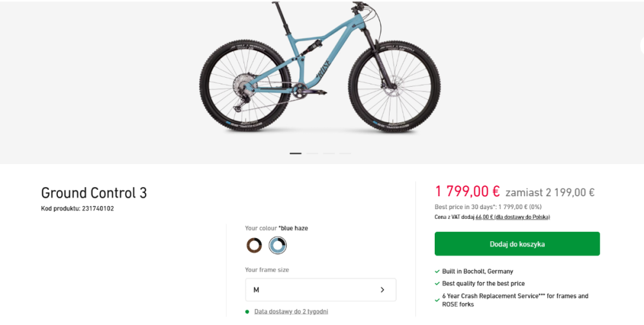The width and height of the screenshot is (644, 325).
Task: Click checkmark icon beside "Built in Bocholt, Germany"
Action: point(437,272)
